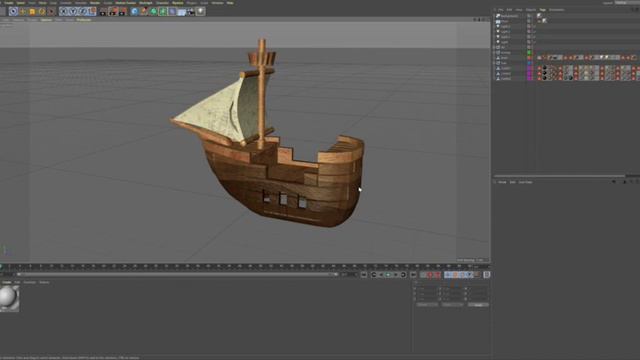Viewport: 640px width, 360px height.
Task: Click the Record Active Objects button
Action: pos(423,275)
